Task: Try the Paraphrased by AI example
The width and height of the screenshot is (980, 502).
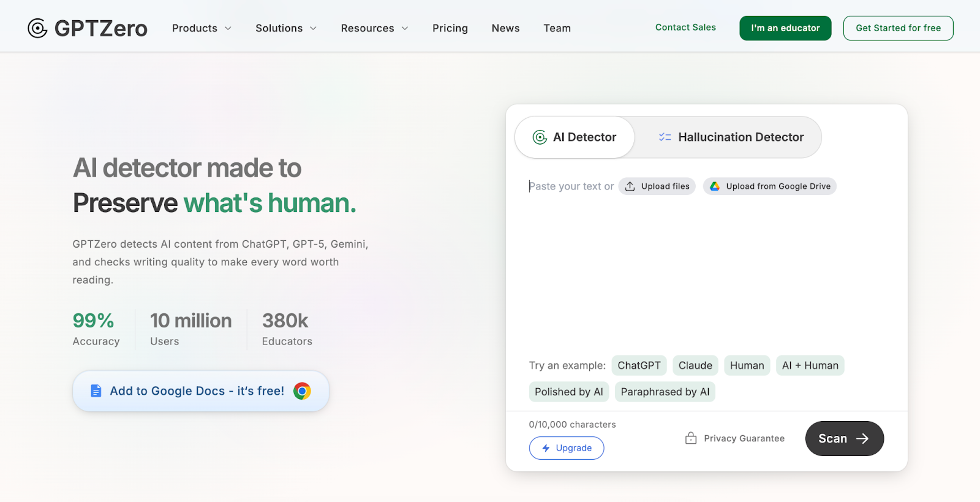Action: pos(665,392)
